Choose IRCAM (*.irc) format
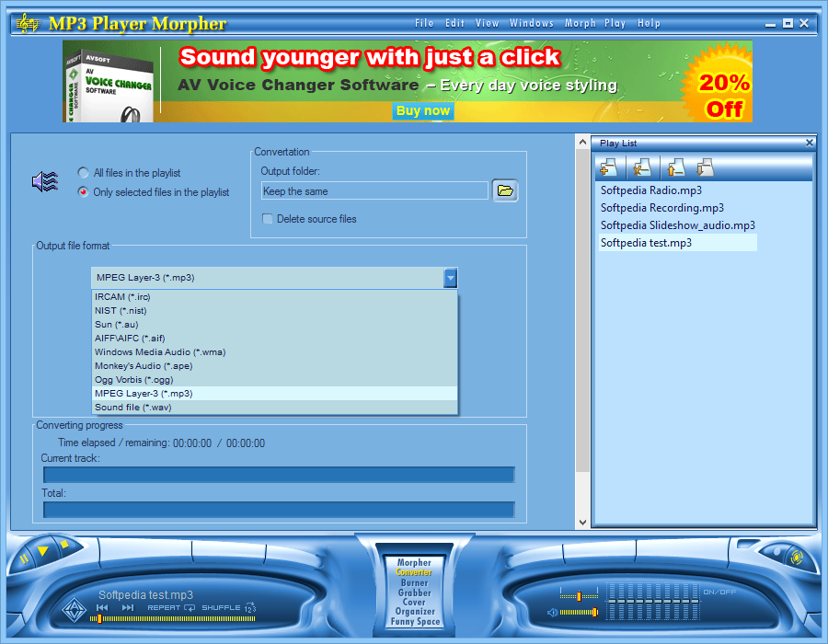The width and height of the screenshot is (828, 644). pyautogui.click(x=274, y=296)
